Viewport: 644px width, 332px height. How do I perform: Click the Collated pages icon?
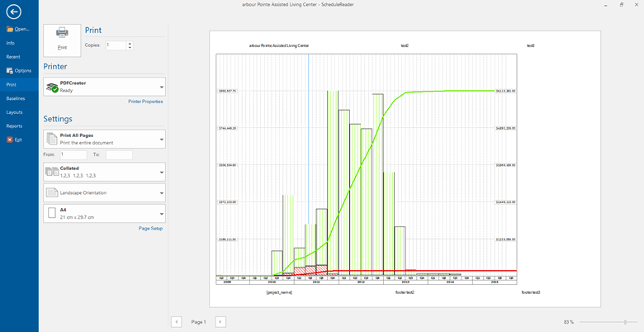(x=52, y=172)
